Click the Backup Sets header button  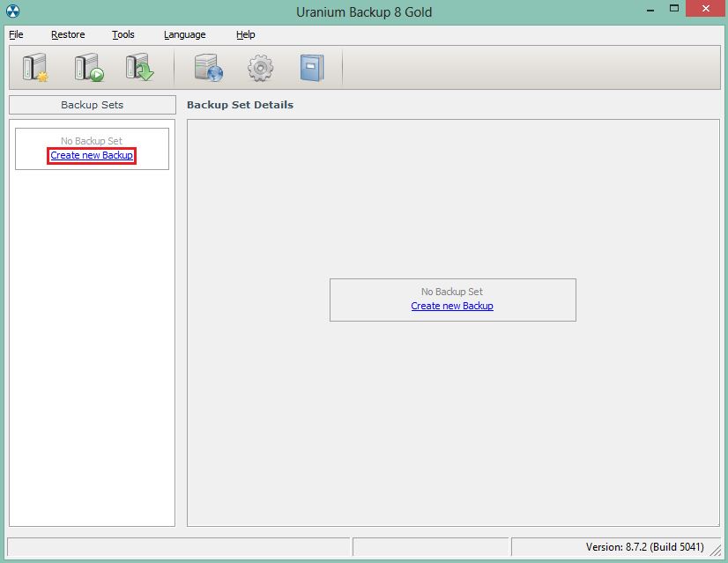click(x=93, y=105)
